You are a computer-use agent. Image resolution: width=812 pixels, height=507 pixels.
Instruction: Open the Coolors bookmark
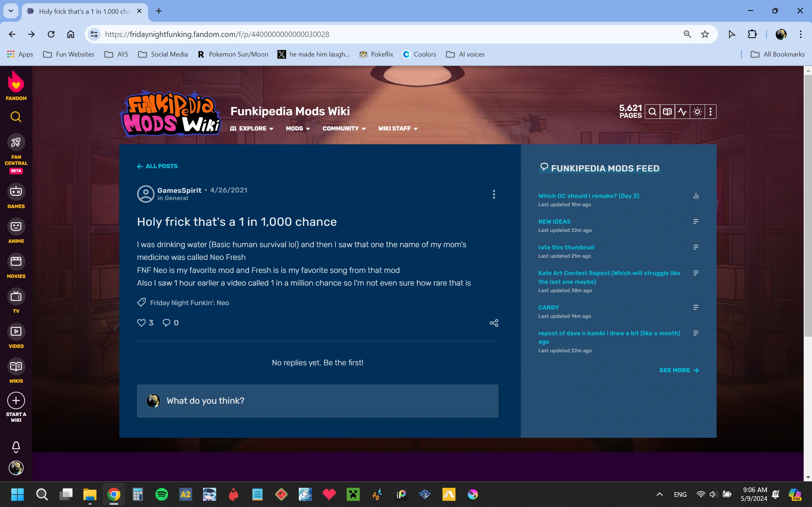[420, 54]
